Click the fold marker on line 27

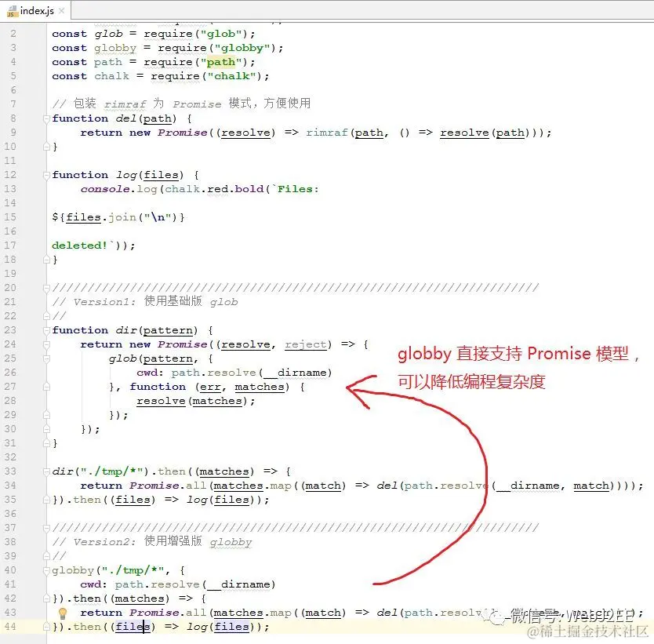pos(46,387)
